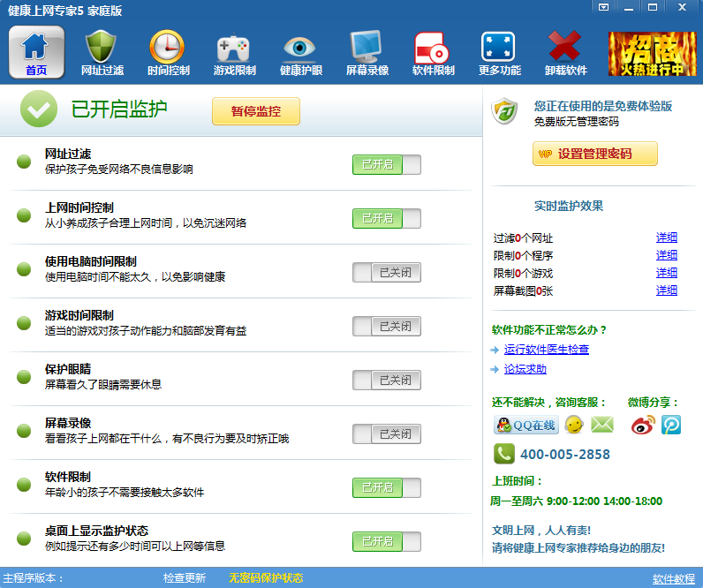Screen dimensions: 703x588
Task: Enable 屏幕录像 switch
Action: 387,433
